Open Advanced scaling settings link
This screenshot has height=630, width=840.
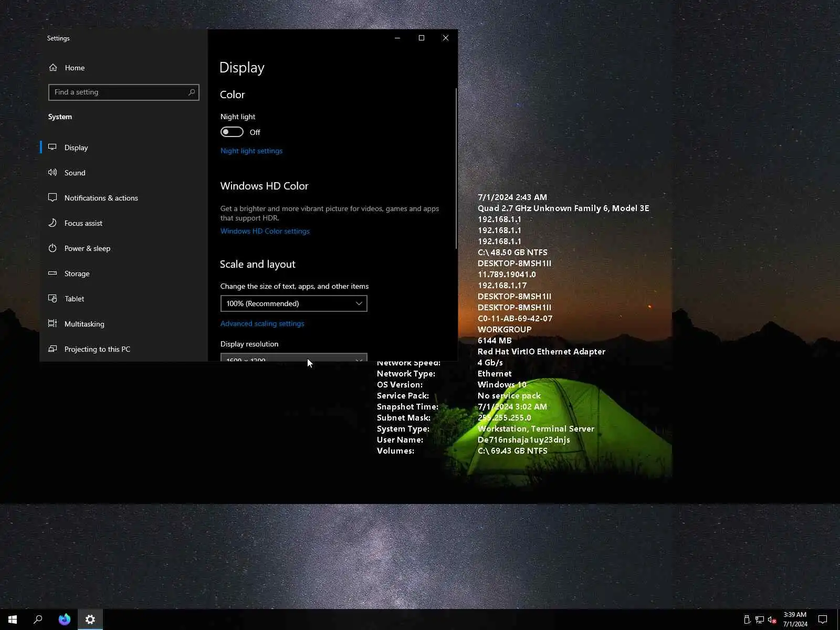coord(262,323)
